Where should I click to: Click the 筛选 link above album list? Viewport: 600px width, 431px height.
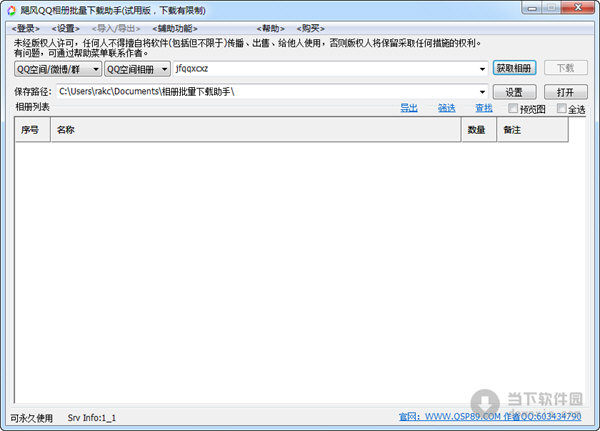click(447, 108)
